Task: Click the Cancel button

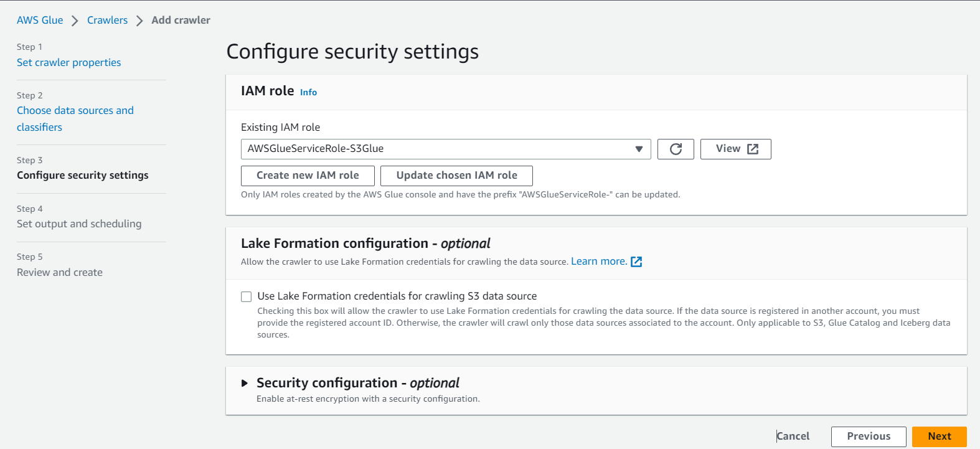Action: [x=793, y=437]
